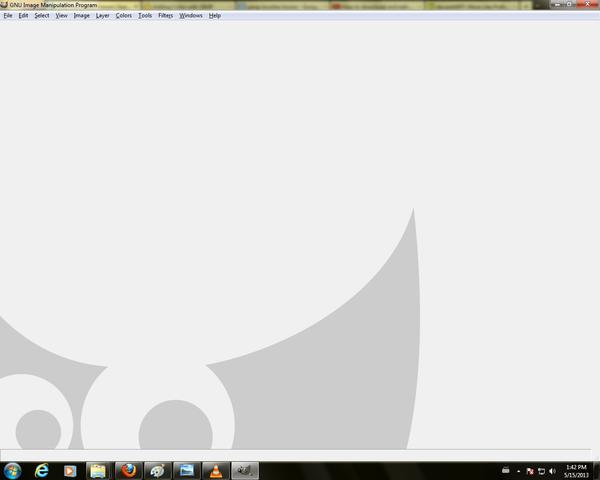The image size is (600, 480).
Task: Open Windows Explorer folder on taskbar
Action: click(98, 471)
